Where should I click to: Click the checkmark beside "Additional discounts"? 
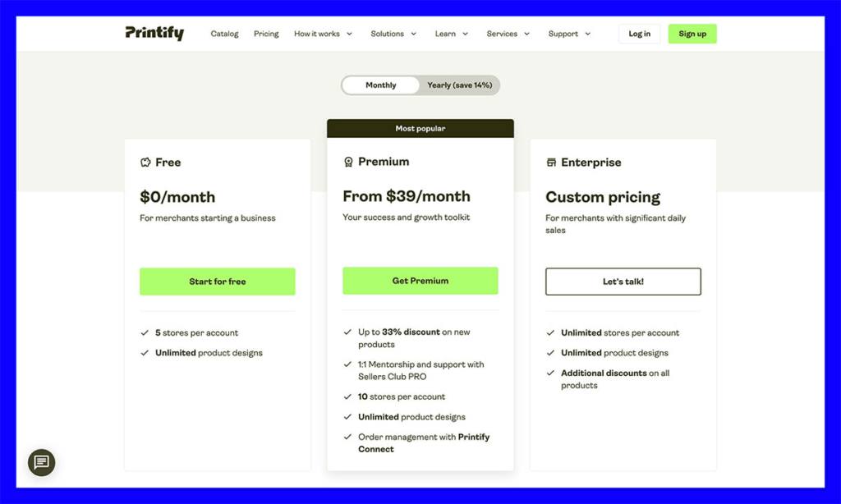tap(551, 373)
